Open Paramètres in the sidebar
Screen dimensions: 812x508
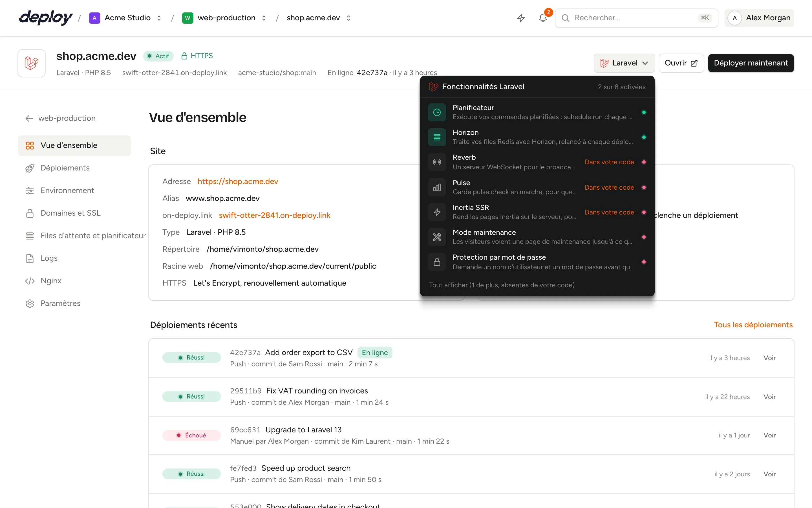tap(74, 303)
